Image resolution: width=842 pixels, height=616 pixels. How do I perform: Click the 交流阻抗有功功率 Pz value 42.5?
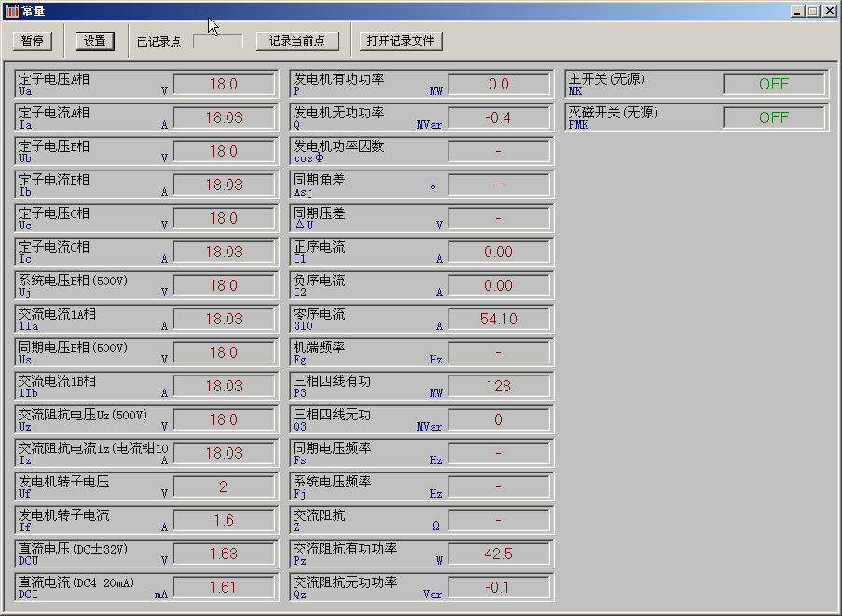(498, 554)
